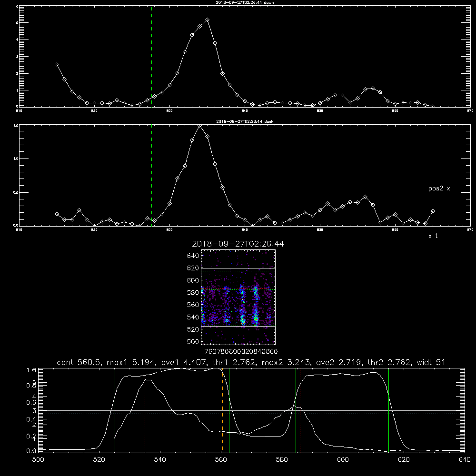Click the '560' label beside the spectrogram image
This screenshot has width=476, height=476.
tap(193, 305)
